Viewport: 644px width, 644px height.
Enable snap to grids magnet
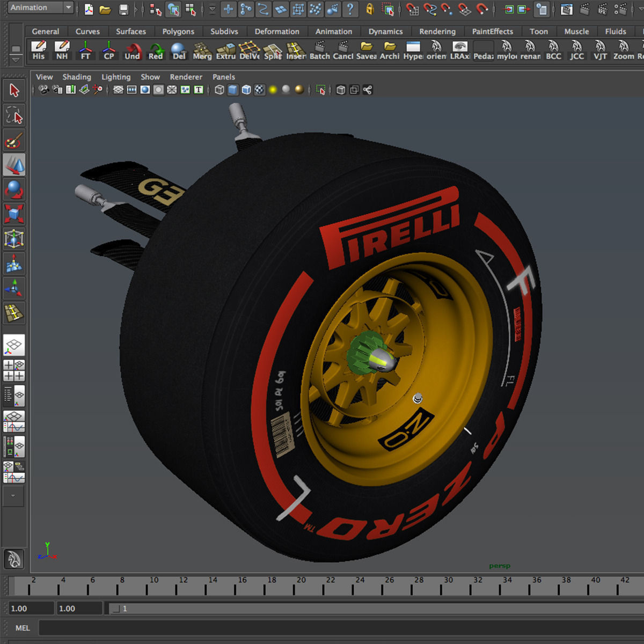pos(412,9)
